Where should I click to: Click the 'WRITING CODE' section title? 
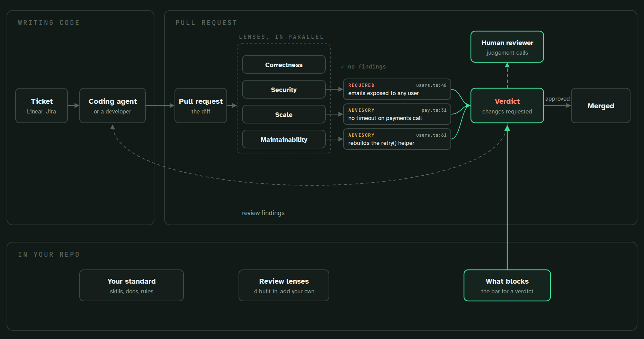[49, 22]
